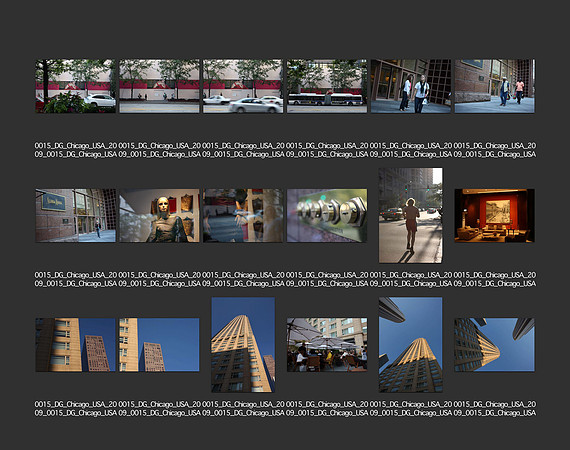Select thumbnail of two women walking by entrance
Viewport: 570px width, 450px height.
tap(411, 86)
